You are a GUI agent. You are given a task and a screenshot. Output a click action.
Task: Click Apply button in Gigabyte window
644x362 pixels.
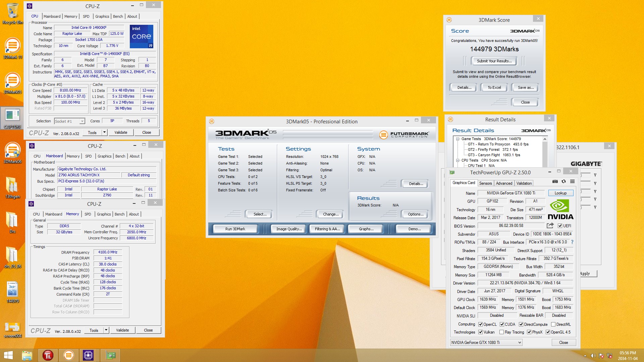point(589,274)
